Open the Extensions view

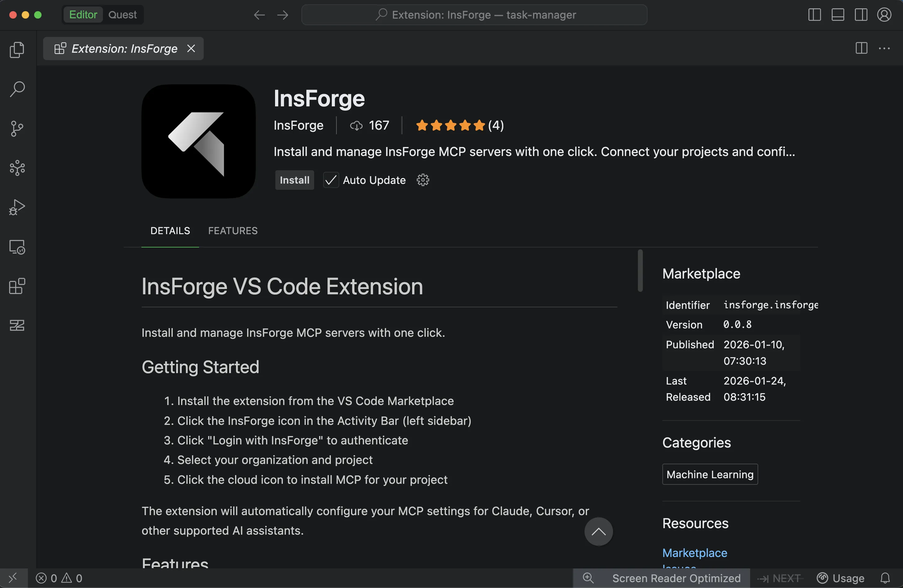coord(17,287)
